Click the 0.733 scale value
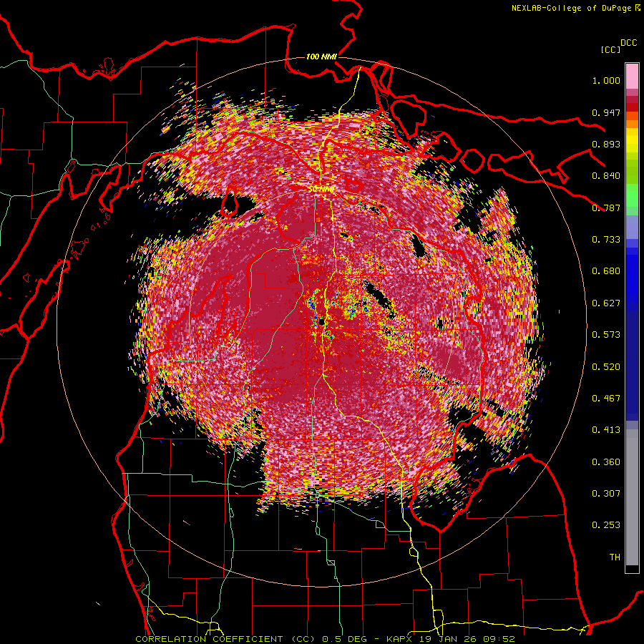The width and height of the screenshot is (644, 644). coord(606,240)
